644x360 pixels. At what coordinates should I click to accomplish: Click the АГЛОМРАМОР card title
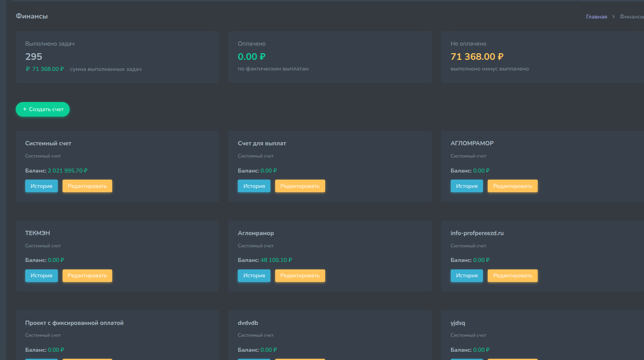pos(472,143)
